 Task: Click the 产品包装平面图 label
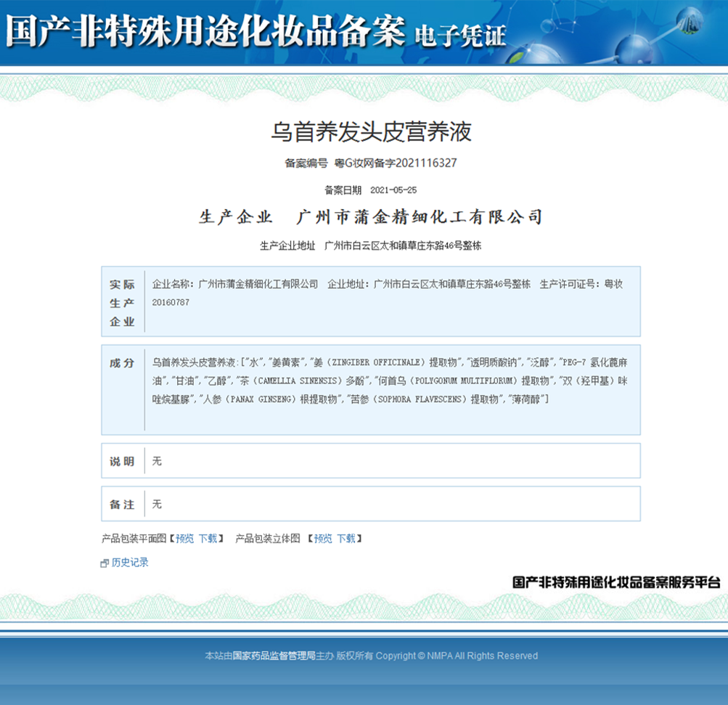(134, 538)
